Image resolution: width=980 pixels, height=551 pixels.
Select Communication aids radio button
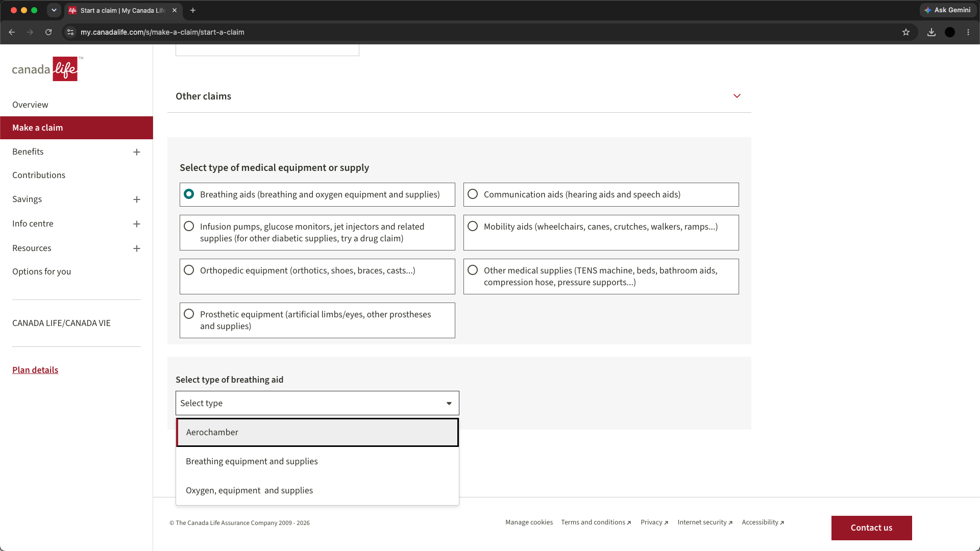tap(473, 194)
